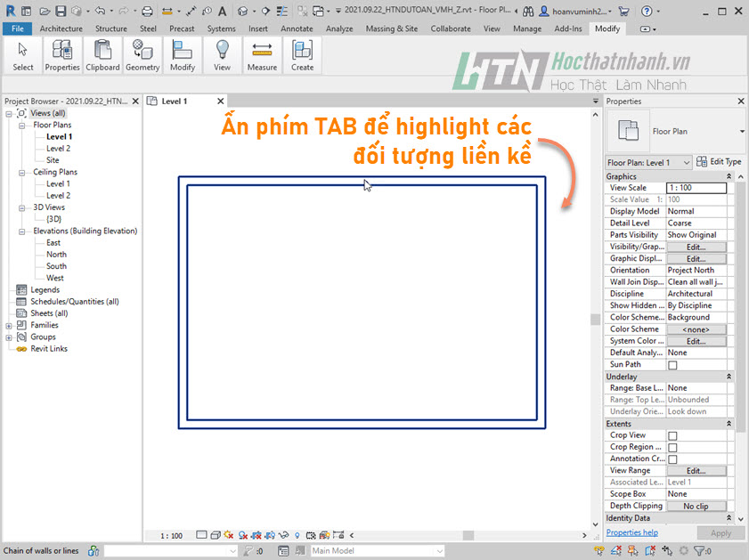Switch to the Structure ribbon tab
This screenshot has width=749, height=560.
click(x=111, y=28)
